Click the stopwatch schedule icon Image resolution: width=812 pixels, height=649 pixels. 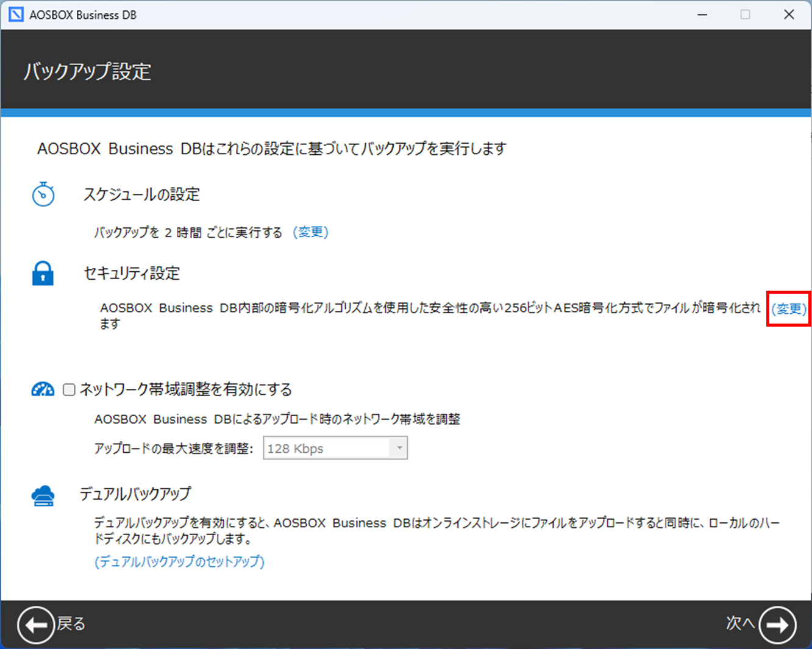coord(43,194)
